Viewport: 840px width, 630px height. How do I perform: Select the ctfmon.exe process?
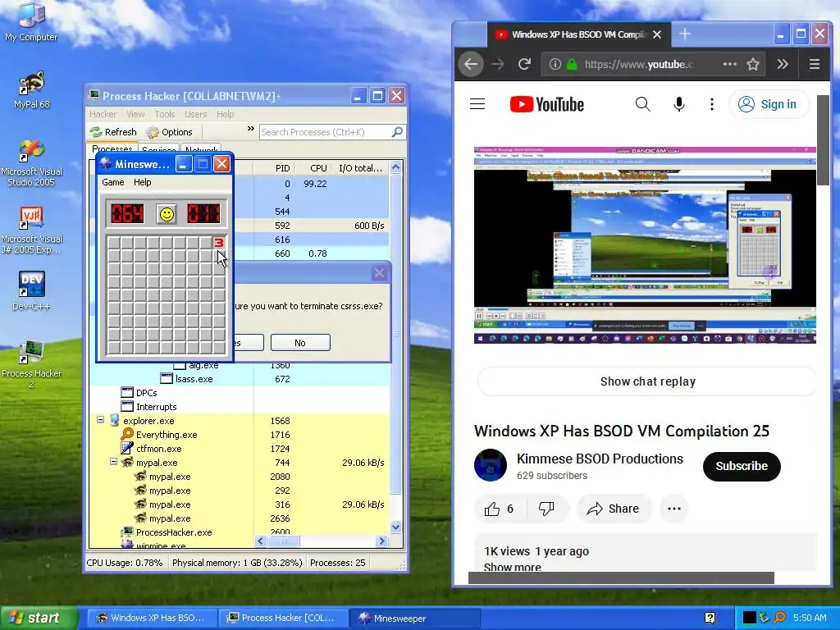239,449
